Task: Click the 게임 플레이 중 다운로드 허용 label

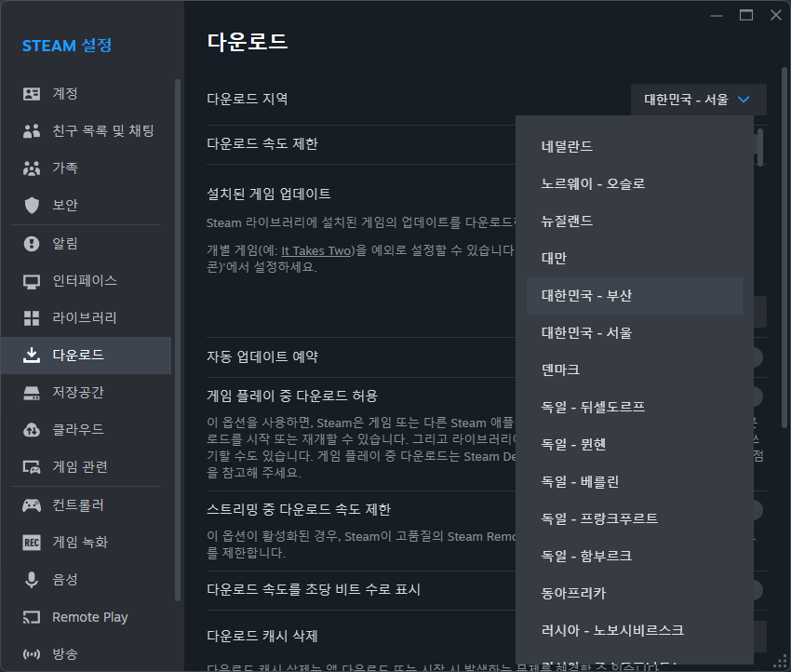Action: pyautogui.click(x=292, y=396)
